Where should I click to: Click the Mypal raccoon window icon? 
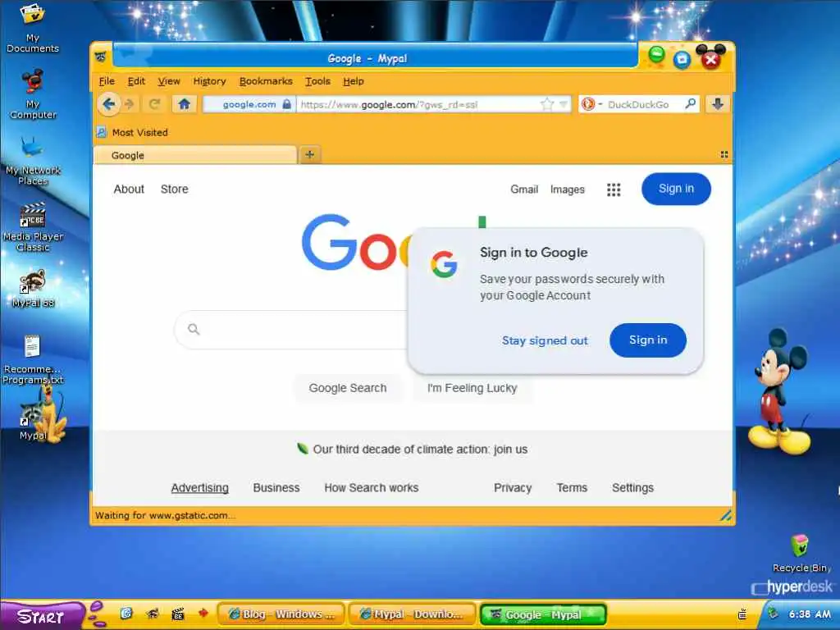click(101, 57)
